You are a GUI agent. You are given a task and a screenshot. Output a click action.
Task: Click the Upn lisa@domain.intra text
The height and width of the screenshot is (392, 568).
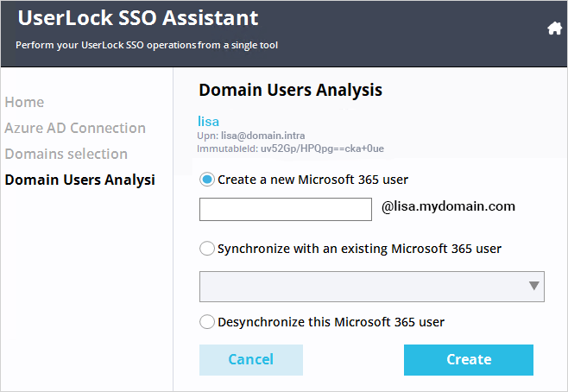251,136
